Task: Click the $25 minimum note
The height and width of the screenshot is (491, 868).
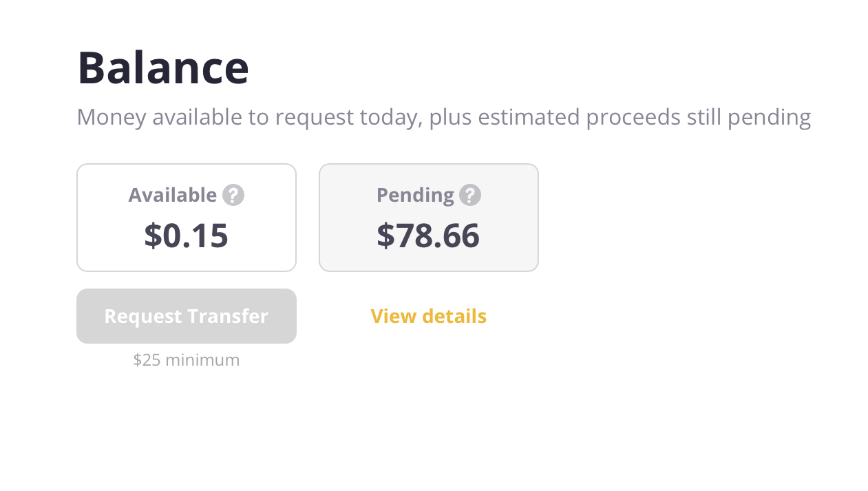Action: tap(187, 359)
